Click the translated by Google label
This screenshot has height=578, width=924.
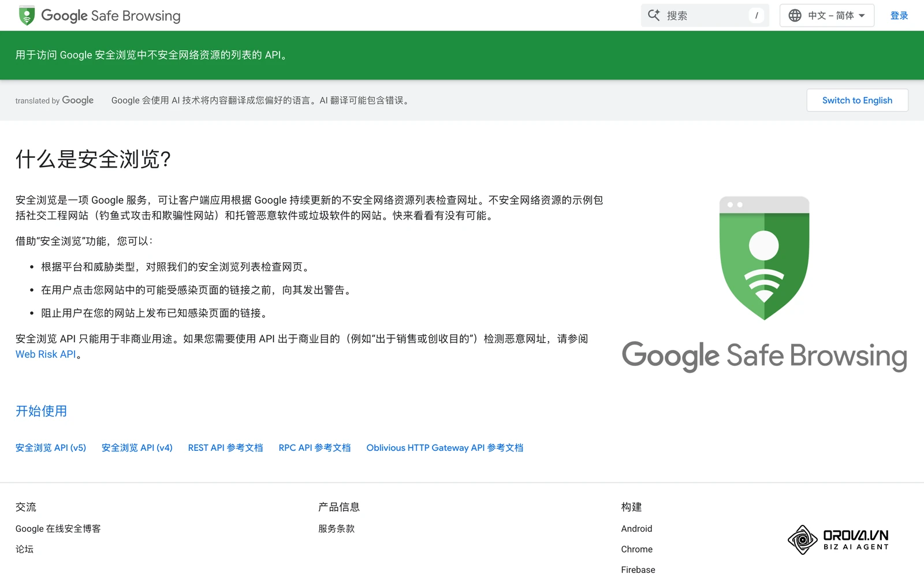point(54,101)
